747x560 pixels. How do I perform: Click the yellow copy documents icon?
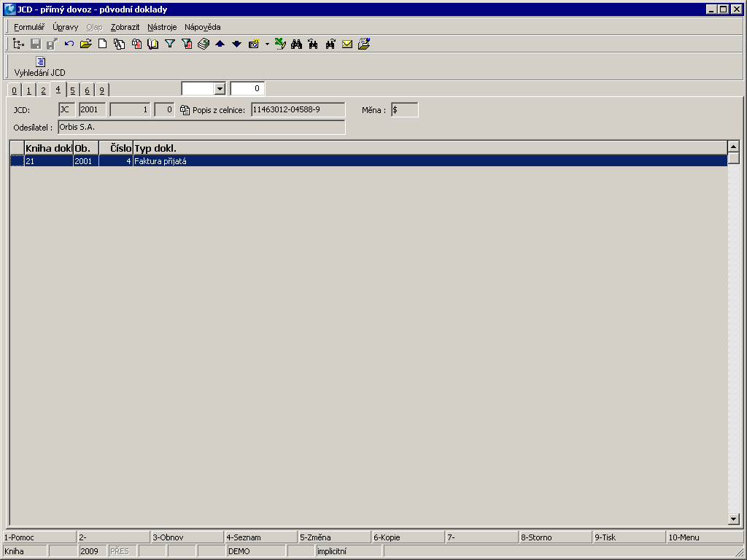(x=119, y=44)
